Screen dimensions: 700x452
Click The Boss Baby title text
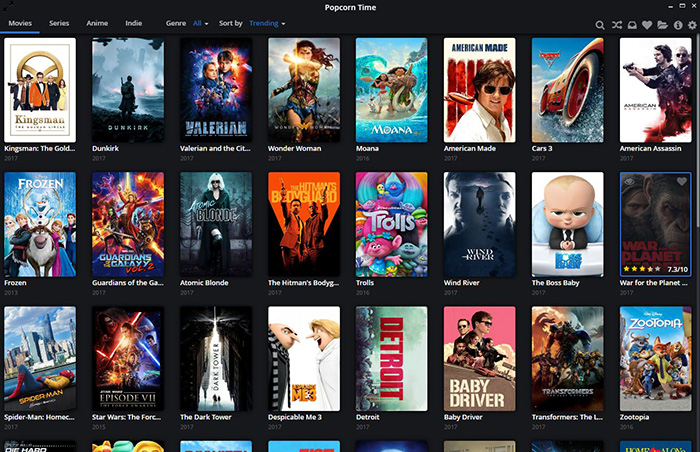click(555, 283)
